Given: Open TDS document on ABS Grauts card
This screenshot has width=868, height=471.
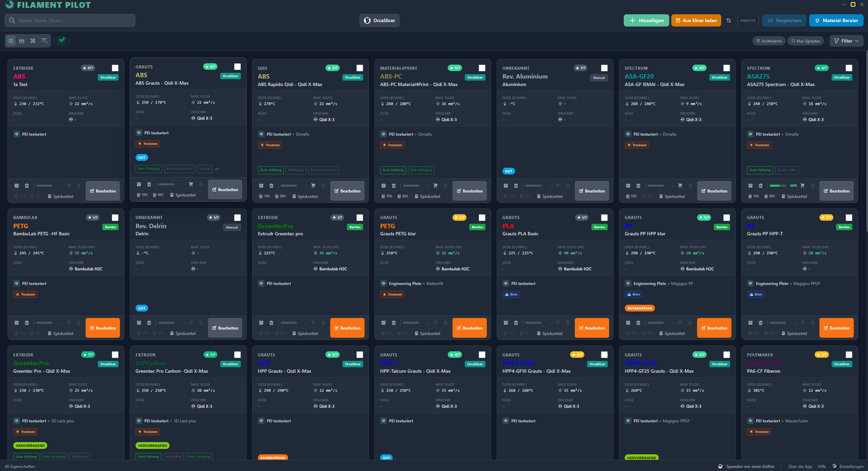Looking at the screenshot, I should 142,195.
